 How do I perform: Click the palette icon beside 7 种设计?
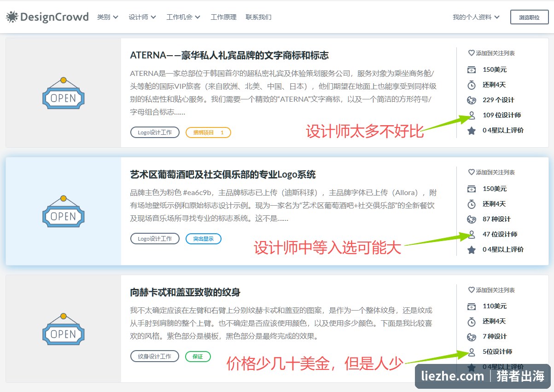click(472, 337)
